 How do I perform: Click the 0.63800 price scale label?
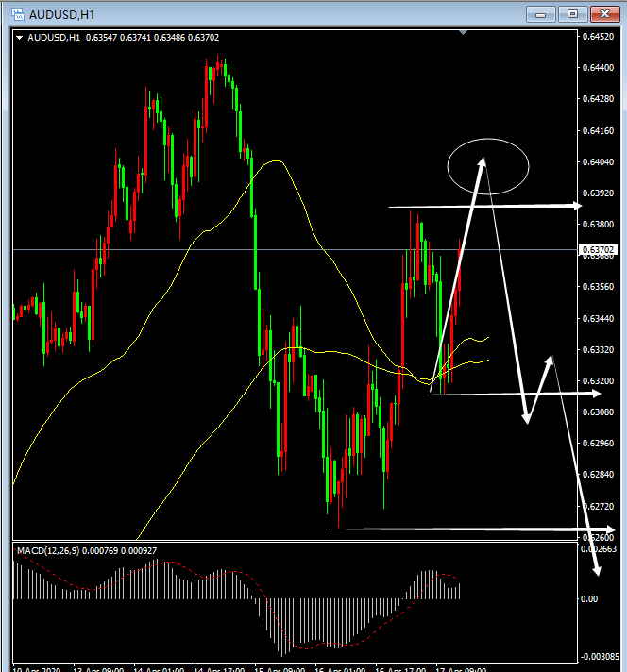[599, 224]
